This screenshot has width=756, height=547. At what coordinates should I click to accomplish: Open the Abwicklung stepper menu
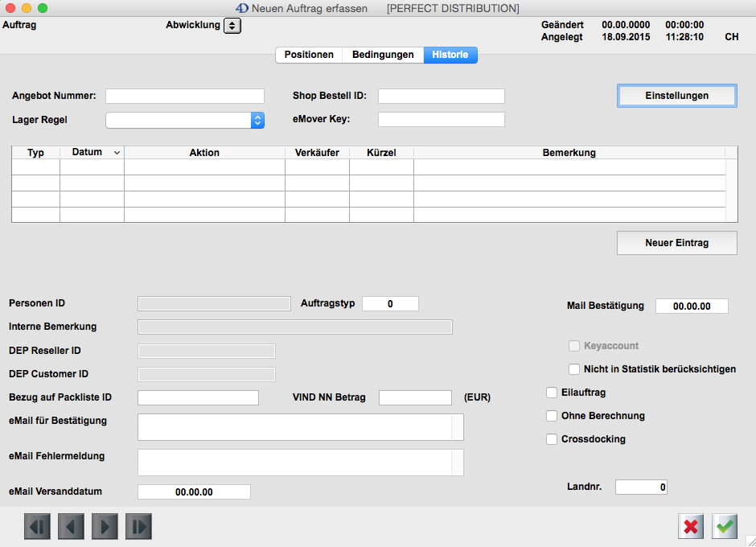(232, 26)
